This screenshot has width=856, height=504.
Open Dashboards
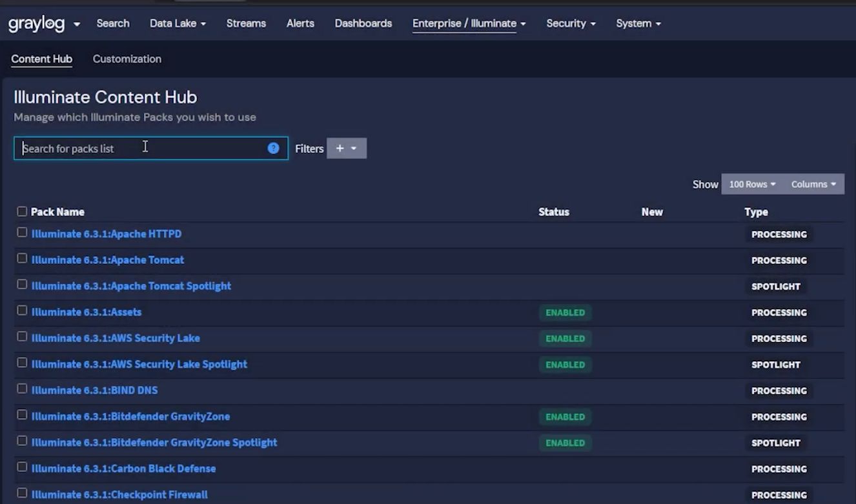363,23
